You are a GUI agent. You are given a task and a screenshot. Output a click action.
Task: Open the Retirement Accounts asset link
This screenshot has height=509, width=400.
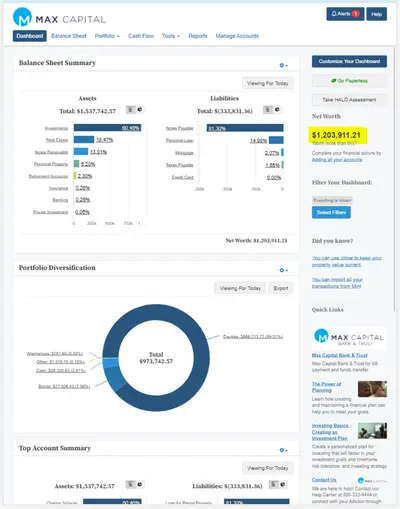click(48, 176)
